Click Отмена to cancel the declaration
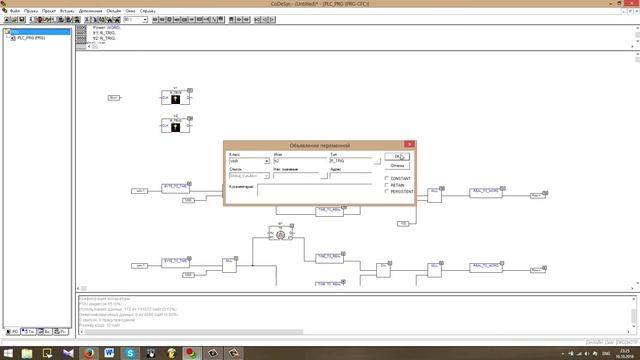Viewport: 640px width, 360px height. (397, 166)
